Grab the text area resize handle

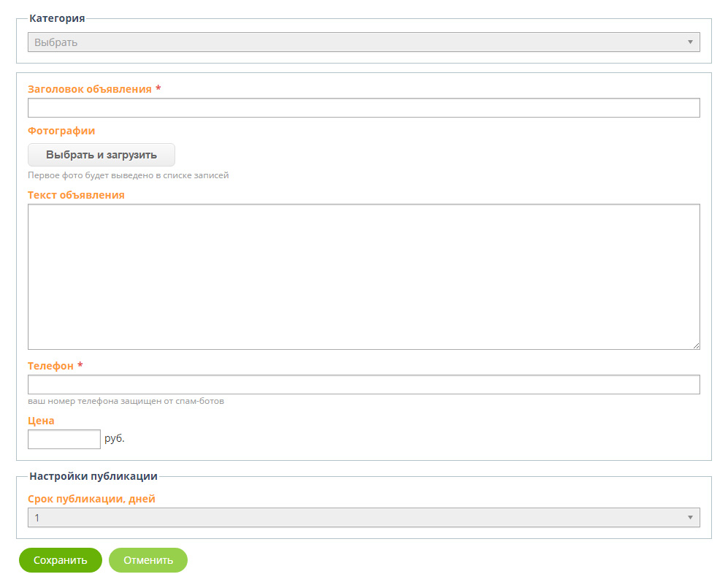click(x=696, y=345)
